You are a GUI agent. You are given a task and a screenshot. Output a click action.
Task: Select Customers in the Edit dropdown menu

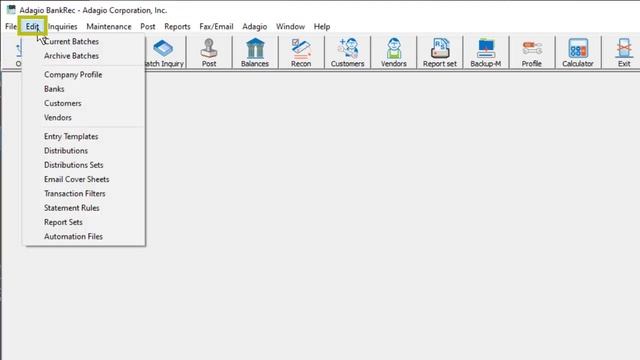click(84, 103)
